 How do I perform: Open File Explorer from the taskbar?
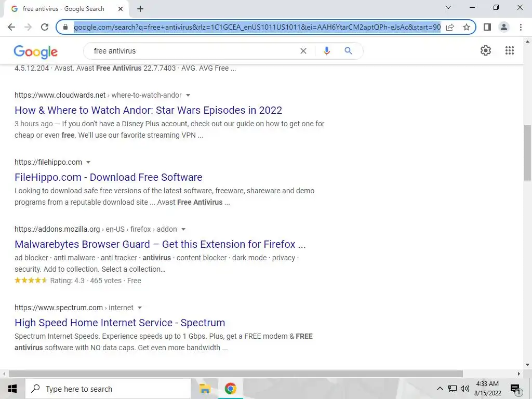point(205,389)
